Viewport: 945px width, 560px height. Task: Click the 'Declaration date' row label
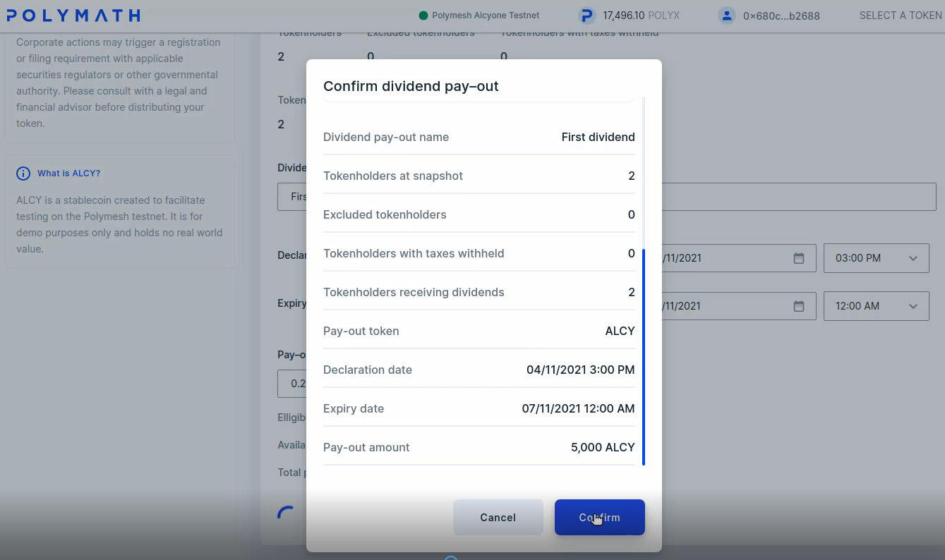tap(368, 370)
